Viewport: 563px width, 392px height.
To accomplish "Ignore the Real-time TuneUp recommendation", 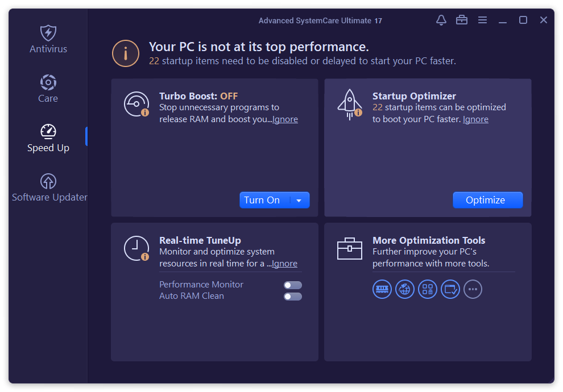I will (x=284, y=263).
